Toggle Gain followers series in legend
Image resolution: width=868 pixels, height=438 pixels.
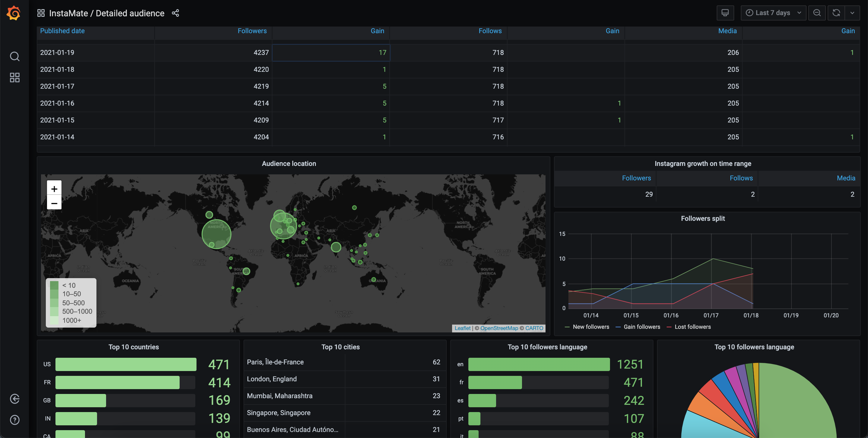tap(642, 327)
